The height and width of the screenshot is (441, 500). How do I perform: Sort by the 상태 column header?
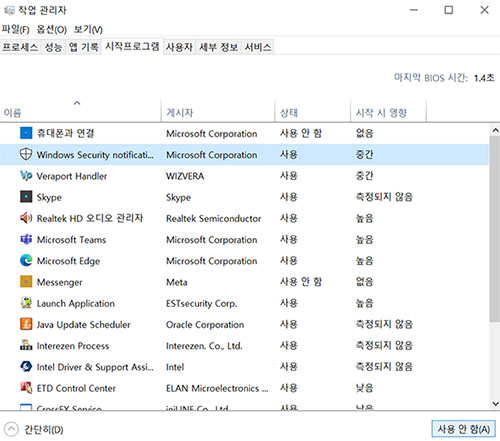313,111
